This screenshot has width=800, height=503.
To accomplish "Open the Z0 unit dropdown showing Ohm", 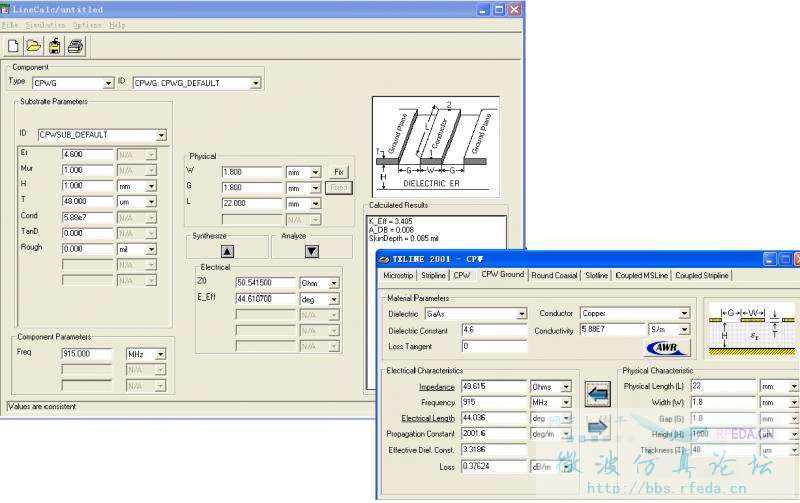I will point(334,283).
